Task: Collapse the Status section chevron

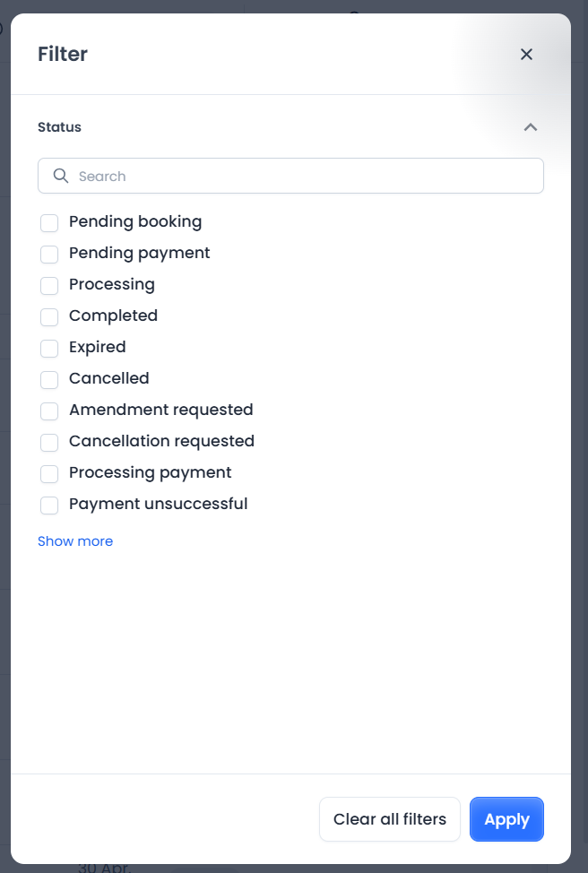Action: 531,127
